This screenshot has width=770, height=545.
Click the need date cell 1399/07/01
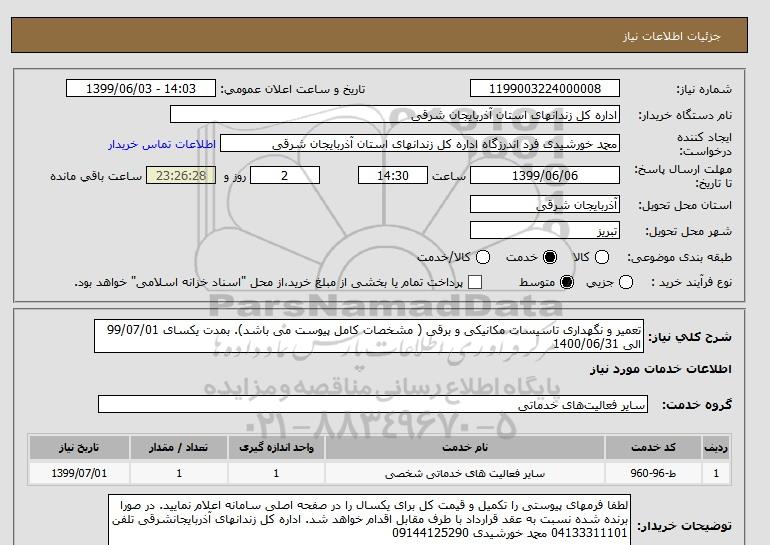point(79,473)
